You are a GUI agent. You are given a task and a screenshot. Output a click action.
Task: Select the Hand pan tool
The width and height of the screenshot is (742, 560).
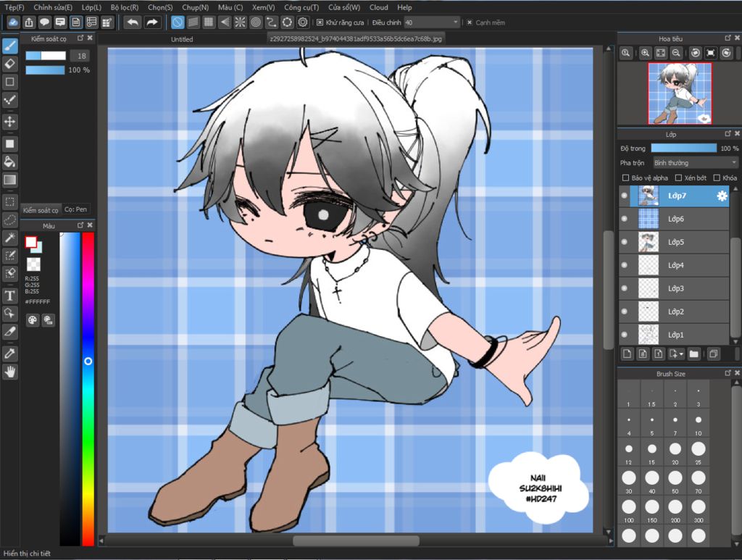click(x=10, y=372)
